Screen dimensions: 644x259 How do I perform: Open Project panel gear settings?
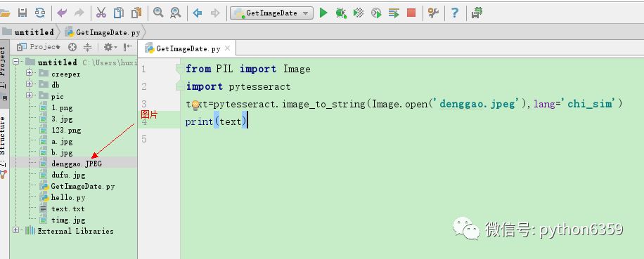[110, 47]
